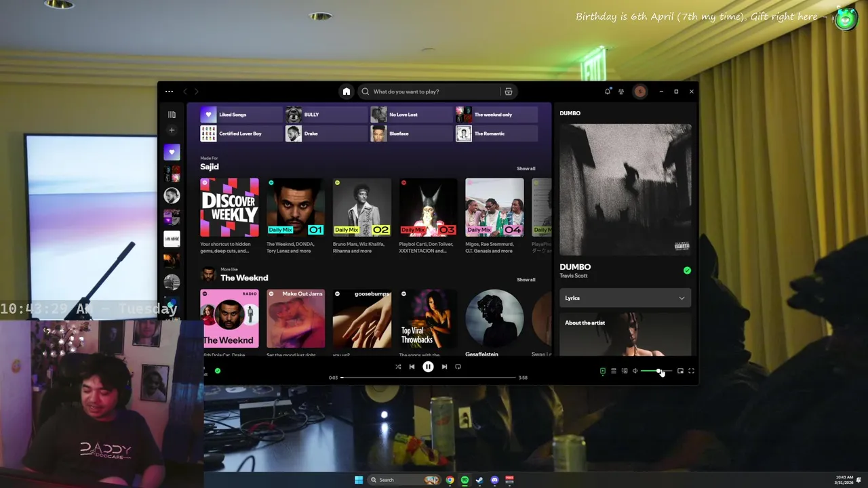868x488 pixels.
Task: Open the Drake shortcut tile
Action: (326, 134)
